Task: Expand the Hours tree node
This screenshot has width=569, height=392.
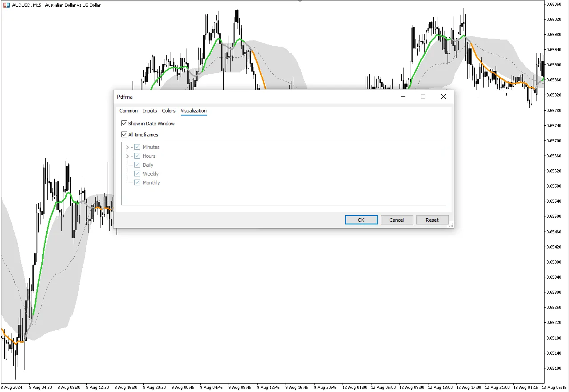Action: pos(128,156)
